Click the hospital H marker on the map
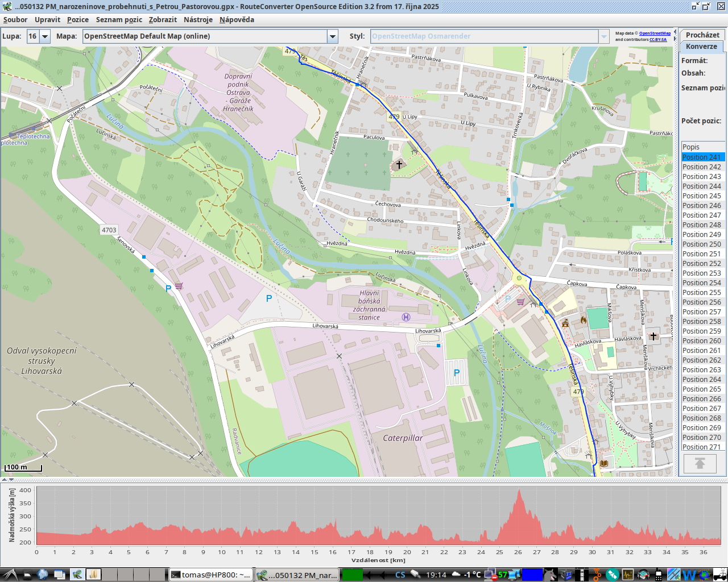This screenshot has width=728, height=582. (x=406, y=317)
